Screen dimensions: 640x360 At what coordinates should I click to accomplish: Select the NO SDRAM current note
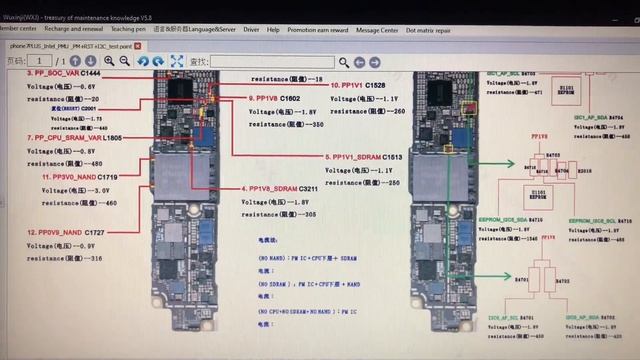pyautogui.click(x=309, y=284)
